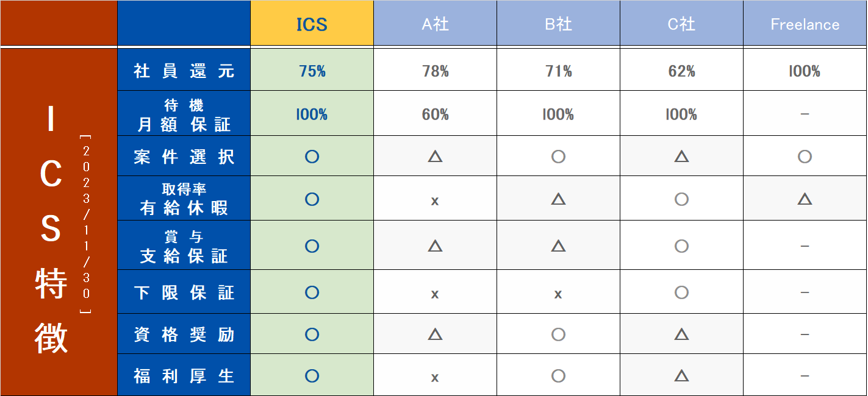Click the ICS 75% 社員還元 cell

[312, 71]
